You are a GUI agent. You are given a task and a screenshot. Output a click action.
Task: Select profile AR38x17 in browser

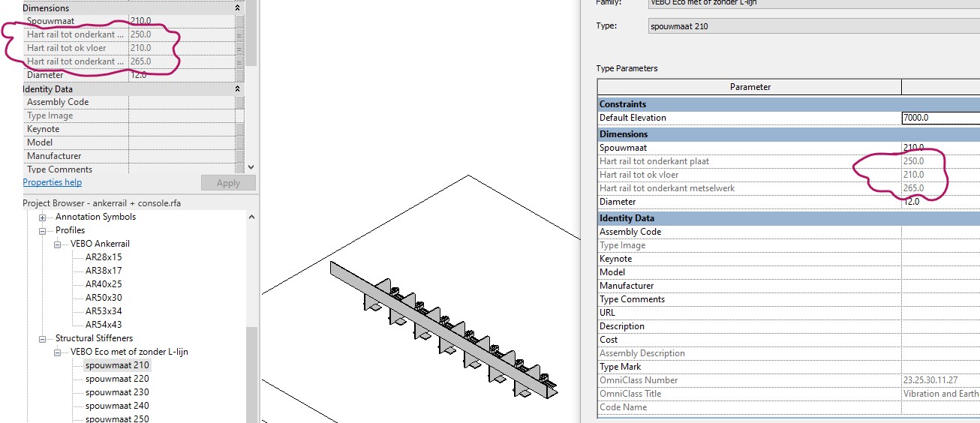tap(104, 271)
